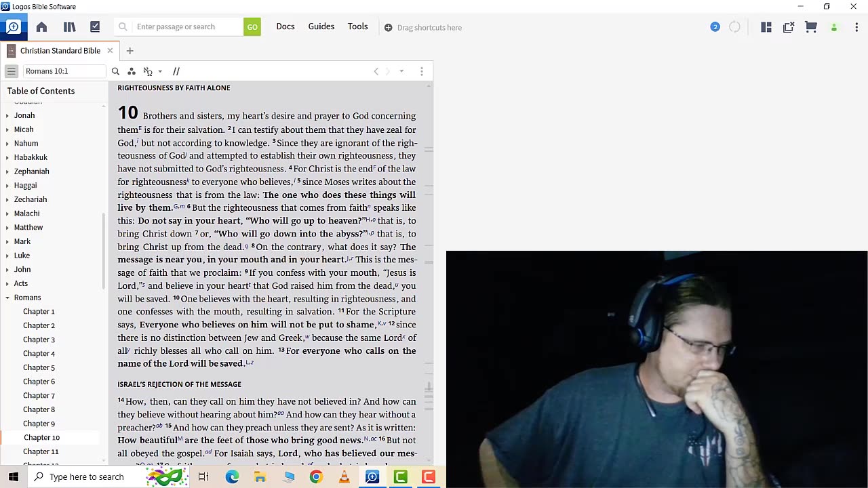
Task: Open the Layouts icon
Action: pos(766,27)
